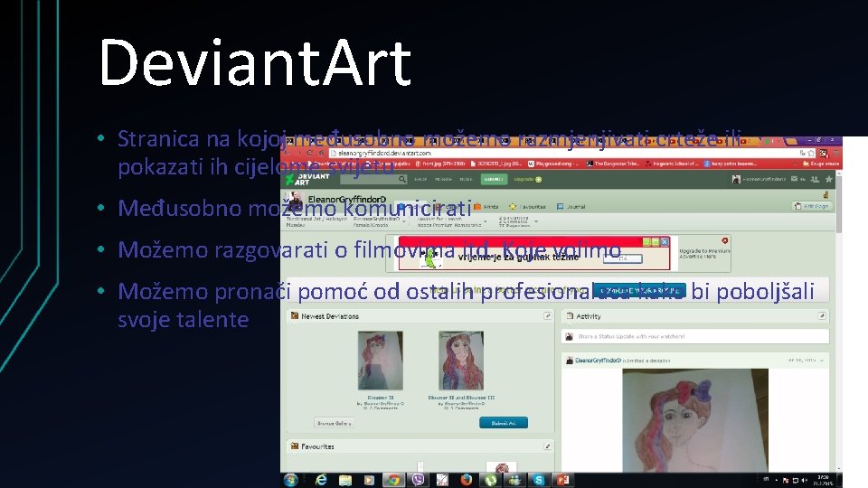Click the EleanorGryffindorD profile avatar
Image resolution: width=868 pixels, height=488 pixels.
click(x=294, y=200)
